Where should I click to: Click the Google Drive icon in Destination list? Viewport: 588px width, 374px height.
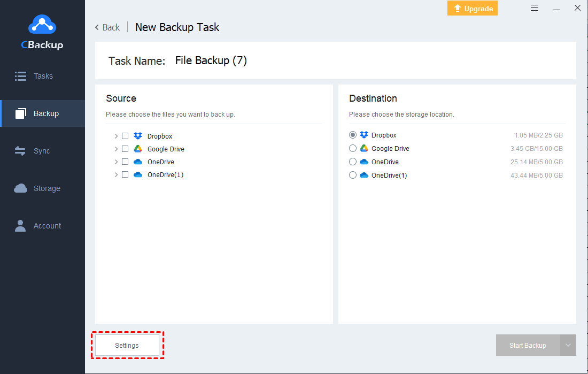pos(364,148)
